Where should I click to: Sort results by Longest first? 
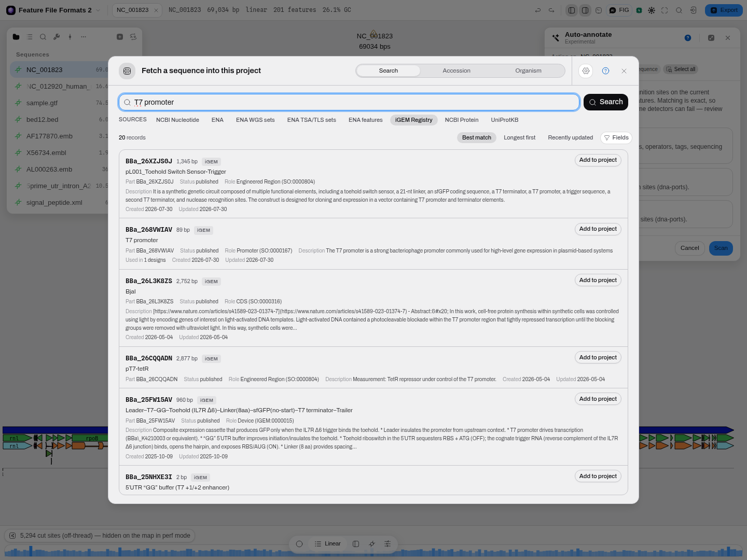coord(519,138)
